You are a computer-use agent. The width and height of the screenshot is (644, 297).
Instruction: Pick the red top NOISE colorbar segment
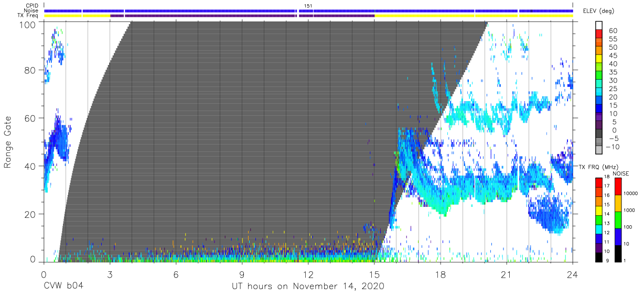pos(618,186)
